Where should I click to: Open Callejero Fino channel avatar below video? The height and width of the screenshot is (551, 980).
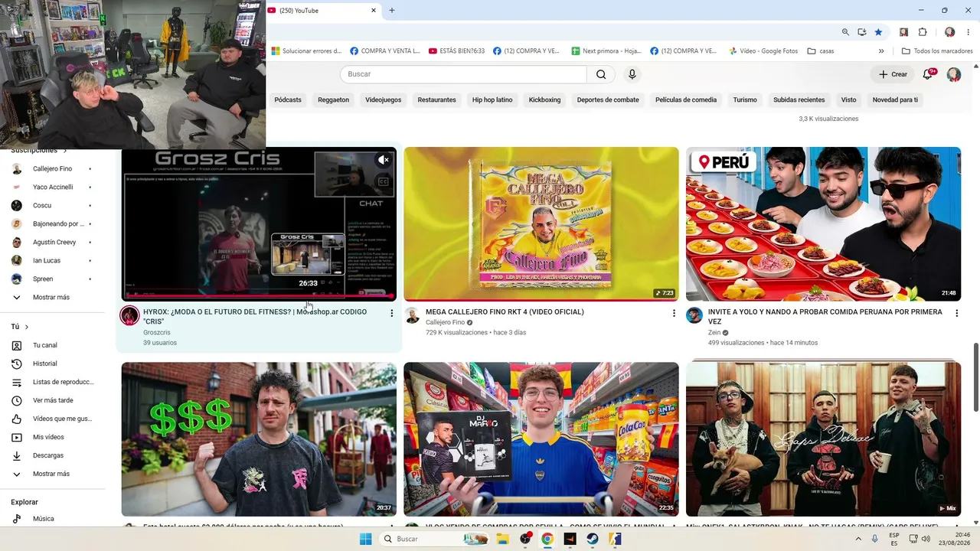[x=412, y=315]
